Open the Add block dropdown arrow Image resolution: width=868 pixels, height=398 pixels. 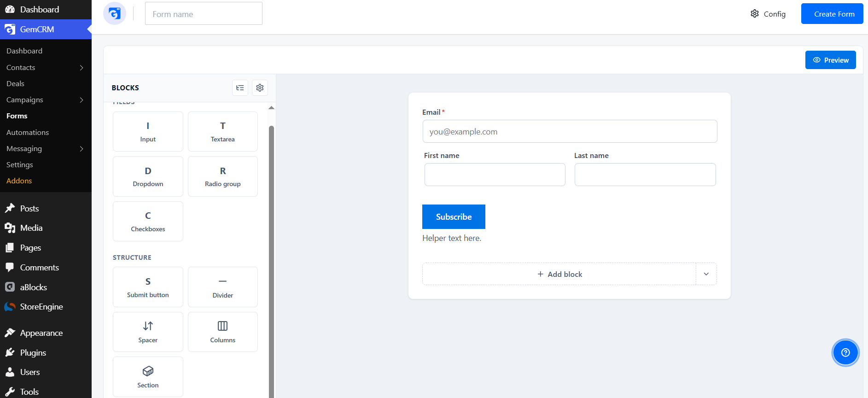706,274
